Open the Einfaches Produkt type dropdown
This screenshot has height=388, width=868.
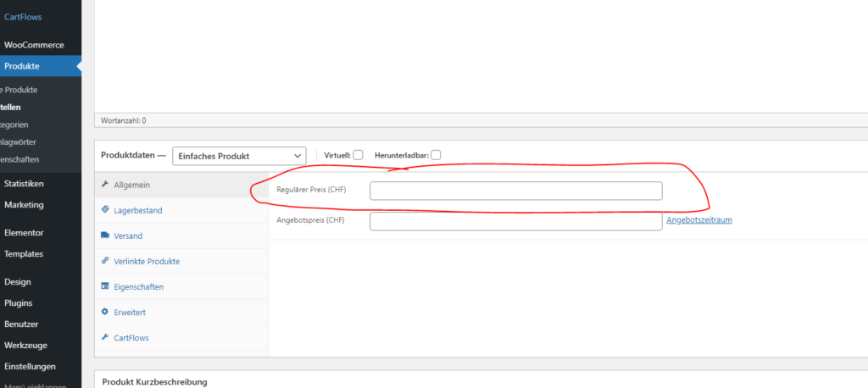(239, 156)
